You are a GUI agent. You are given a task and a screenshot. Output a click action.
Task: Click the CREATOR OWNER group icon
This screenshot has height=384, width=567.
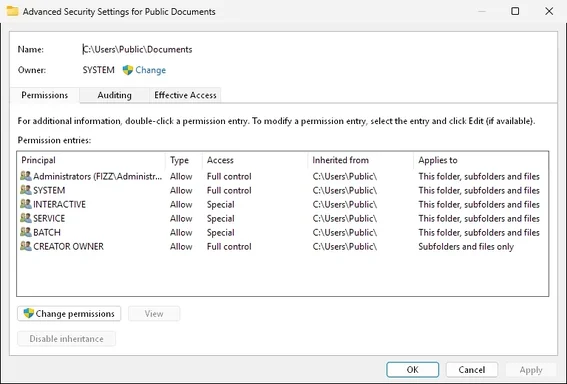(26, 246)
